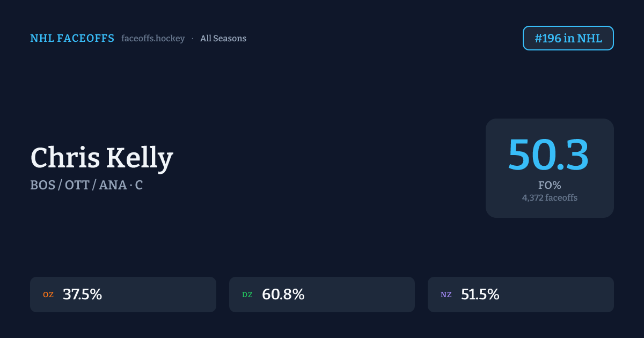Click the green DZ zone tag

coord(247,295)
